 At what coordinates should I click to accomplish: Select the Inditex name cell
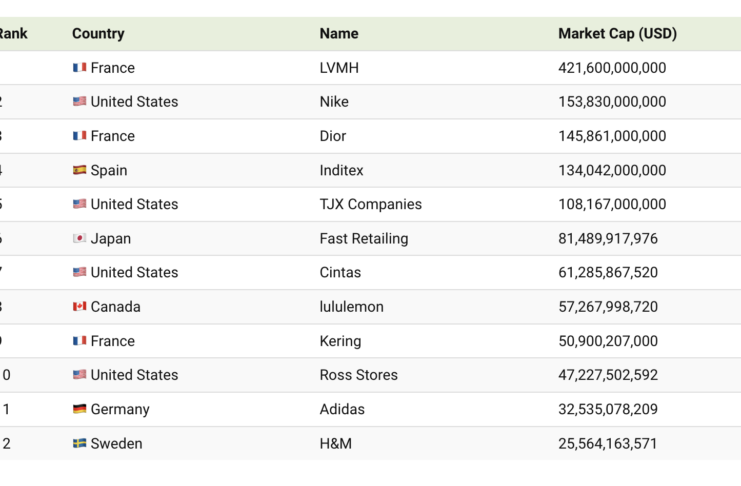(x=341, y=170)
